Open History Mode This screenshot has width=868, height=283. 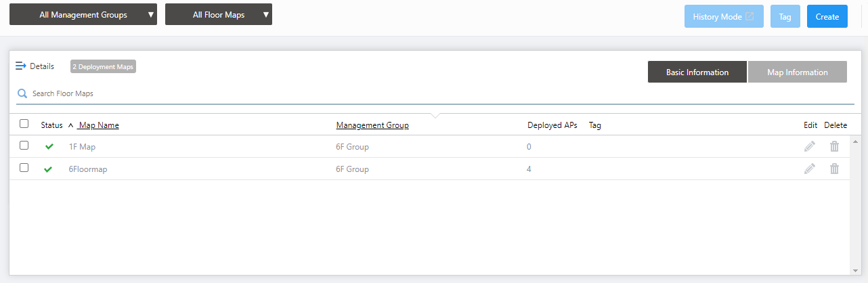(723, 17)
